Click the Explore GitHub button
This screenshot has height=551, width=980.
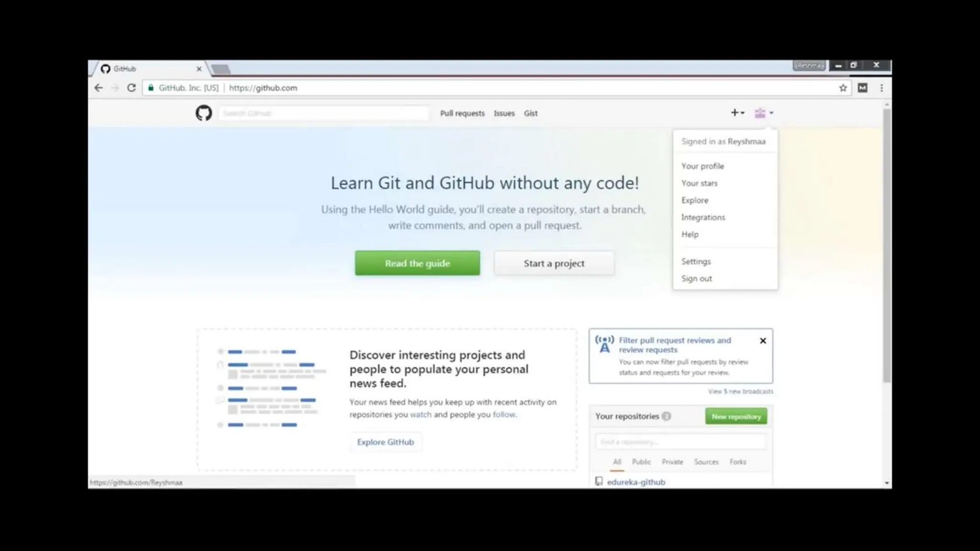385,442
